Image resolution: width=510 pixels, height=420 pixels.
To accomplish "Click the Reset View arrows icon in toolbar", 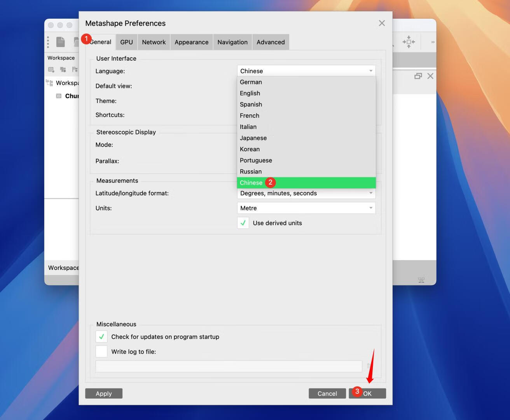I will (409, 42).
